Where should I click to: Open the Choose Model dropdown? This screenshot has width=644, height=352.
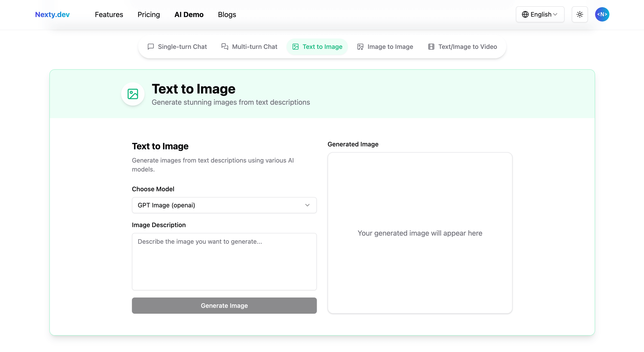point(224,205)
